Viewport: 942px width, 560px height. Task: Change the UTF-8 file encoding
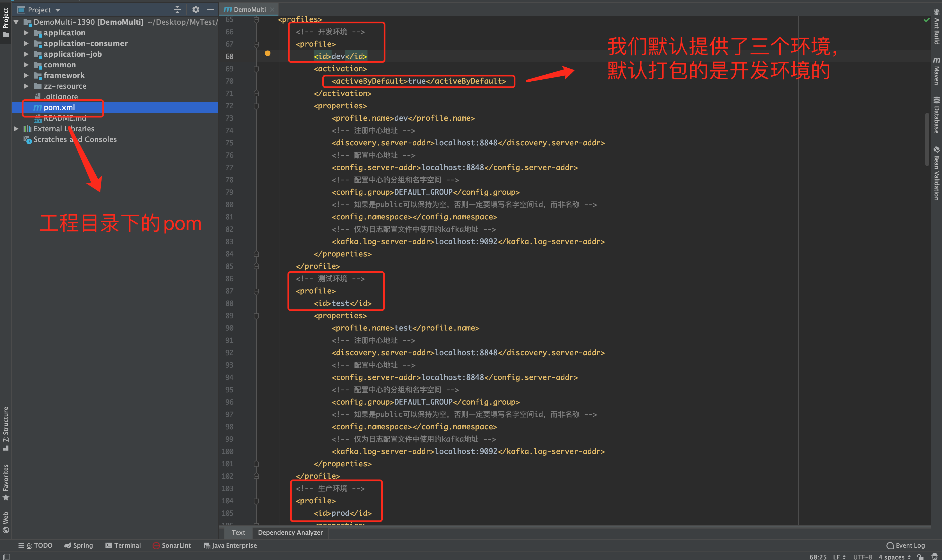coord(862,557)
